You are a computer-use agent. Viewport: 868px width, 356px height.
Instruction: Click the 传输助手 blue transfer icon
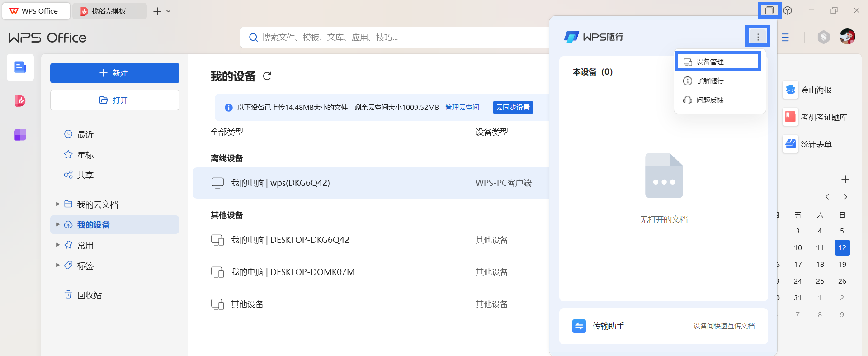pyautogui.click(x=579, y=326)
